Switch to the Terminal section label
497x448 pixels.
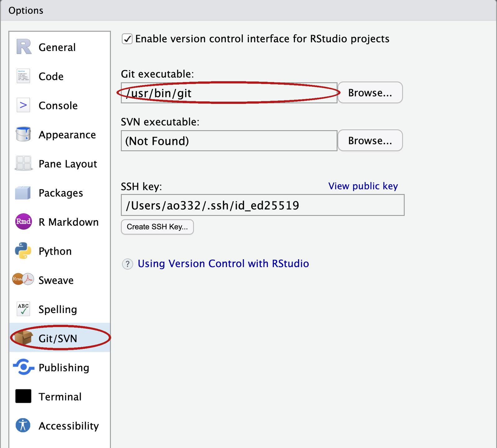click(x=60, y=397)
